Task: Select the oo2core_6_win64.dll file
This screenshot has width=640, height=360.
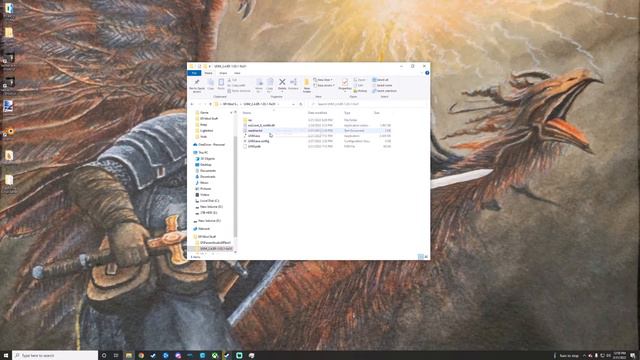Action: [261, 125]
